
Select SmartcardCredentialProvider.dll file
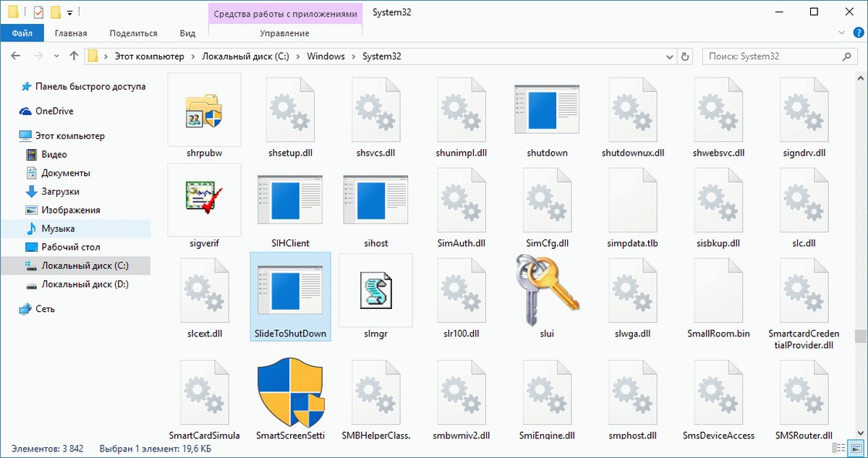click(804, 291)
